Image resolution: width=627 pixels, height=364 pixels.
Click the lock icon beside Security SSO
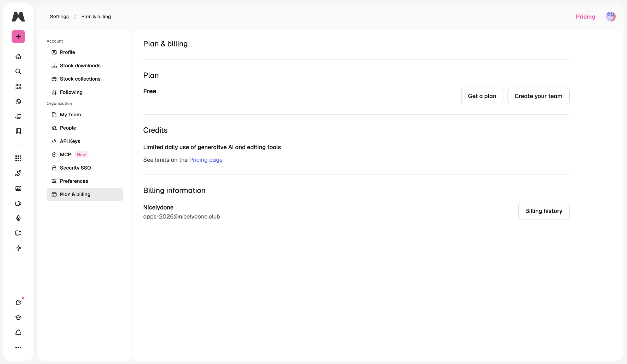click(54, 168)
